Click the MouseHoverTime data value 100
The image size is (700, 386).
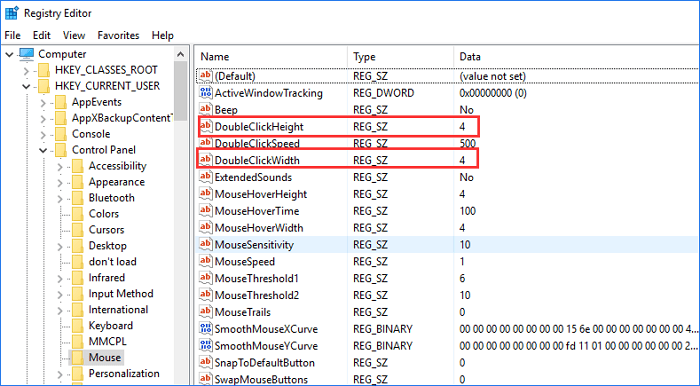[467, 211]
